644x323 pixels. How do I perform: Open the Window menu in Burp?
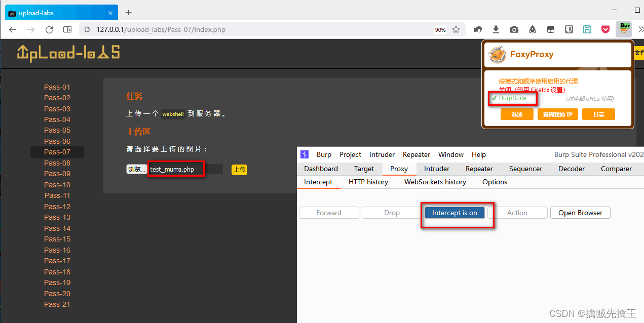click(451, 154)
